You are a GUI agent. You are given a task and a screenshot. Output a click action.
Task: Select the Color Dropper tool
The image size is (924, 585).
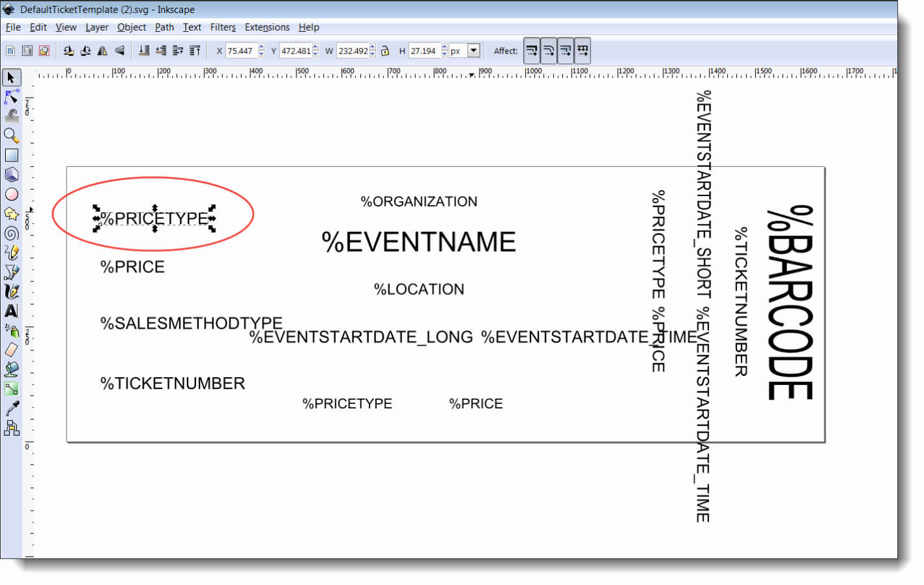coord(11,408)
